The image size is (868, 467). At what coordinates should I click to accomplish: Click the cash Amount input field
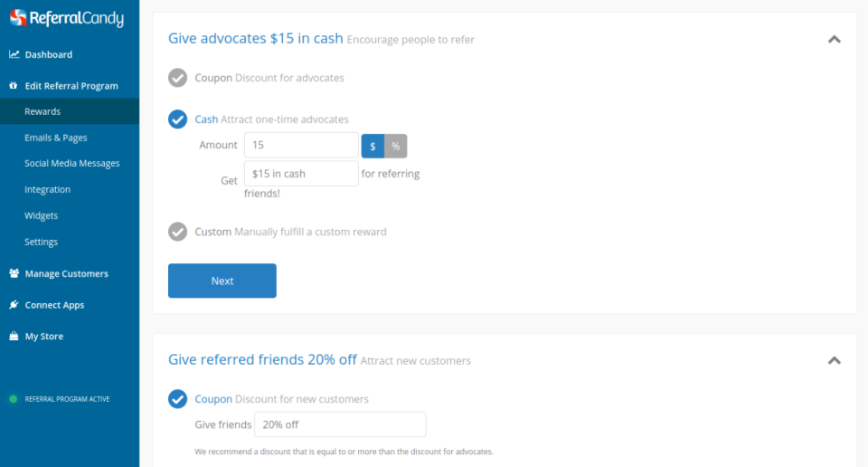[301, 145]
